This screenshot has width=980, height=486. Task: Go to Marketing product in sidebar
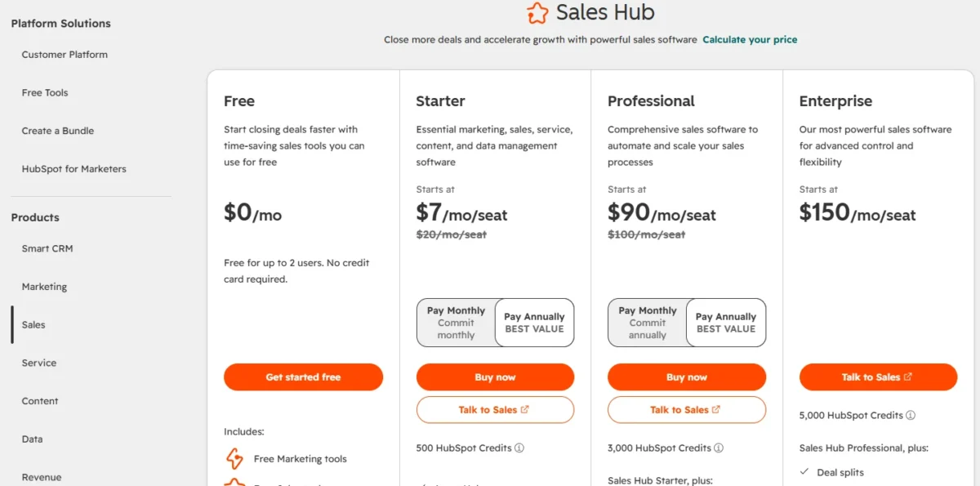pyautogui.click(x=45, y=287)
